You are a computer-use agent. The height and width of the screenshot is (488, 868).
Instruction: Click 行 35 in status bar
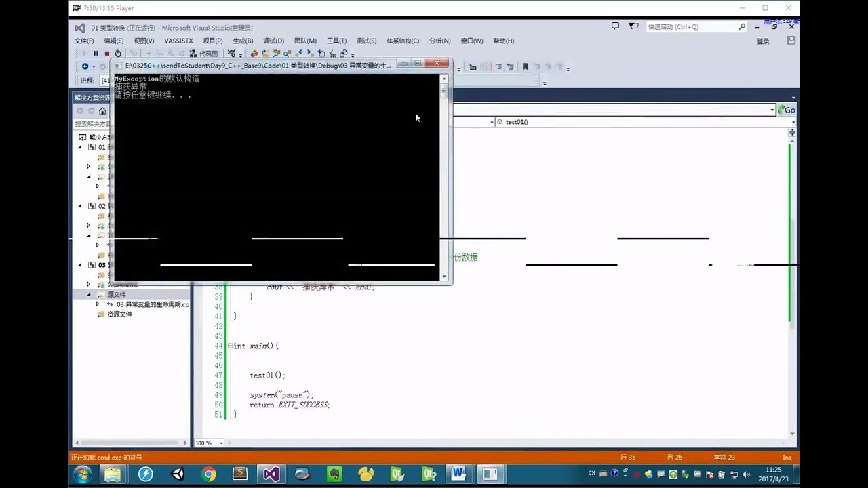[x=628, y=457]
